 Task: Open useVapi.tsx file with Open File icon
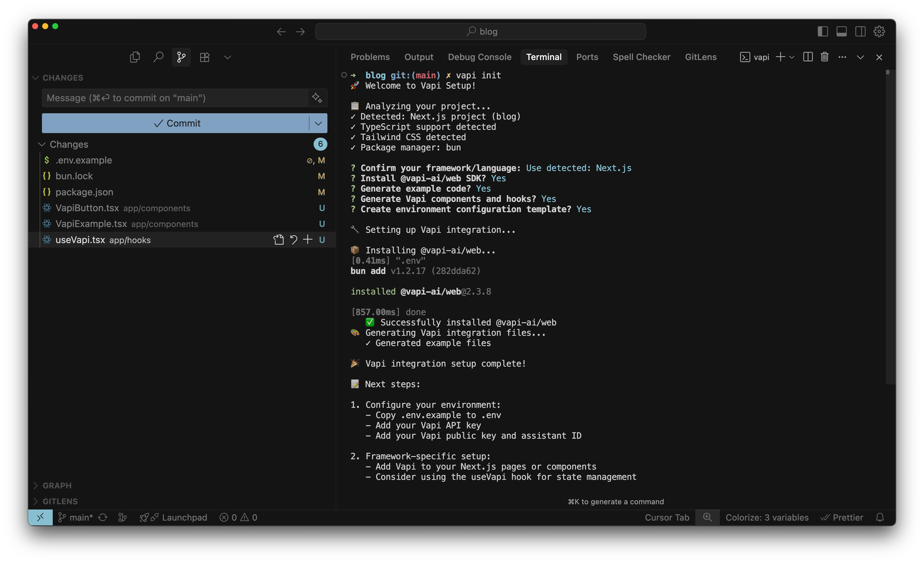[278, 240]
